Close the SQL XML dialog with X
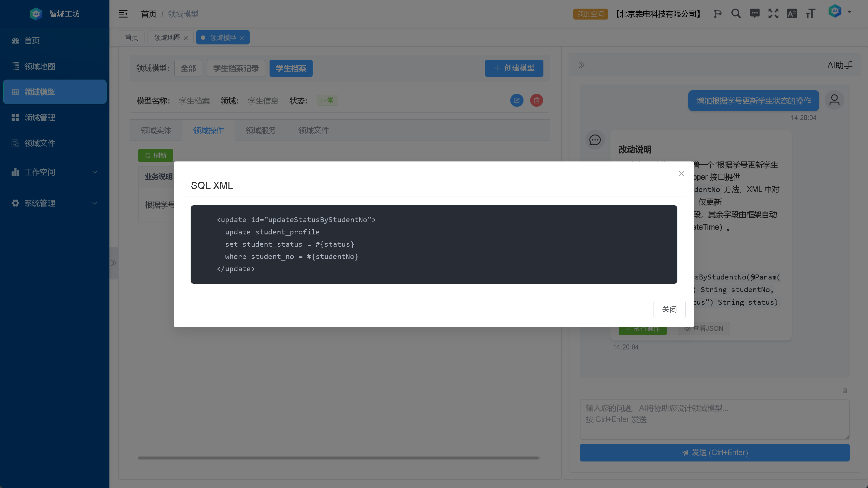This screenshot has width=868, height=488. click(681, 174)
